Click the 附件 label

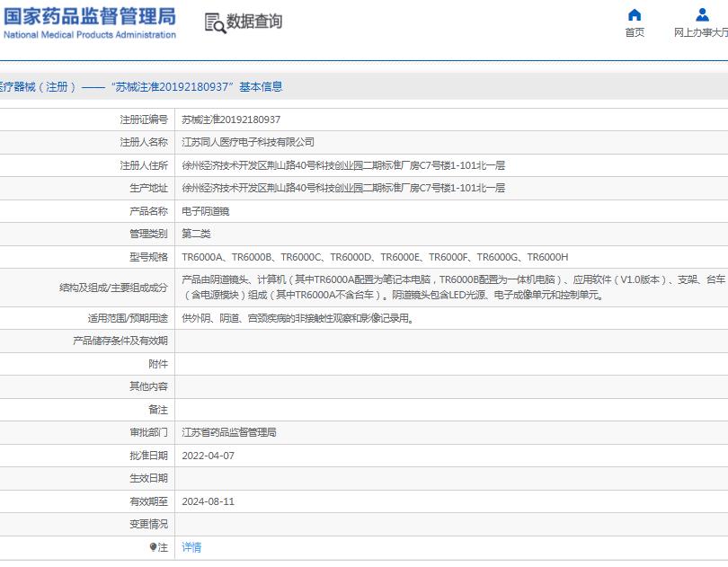coord(158,364)
